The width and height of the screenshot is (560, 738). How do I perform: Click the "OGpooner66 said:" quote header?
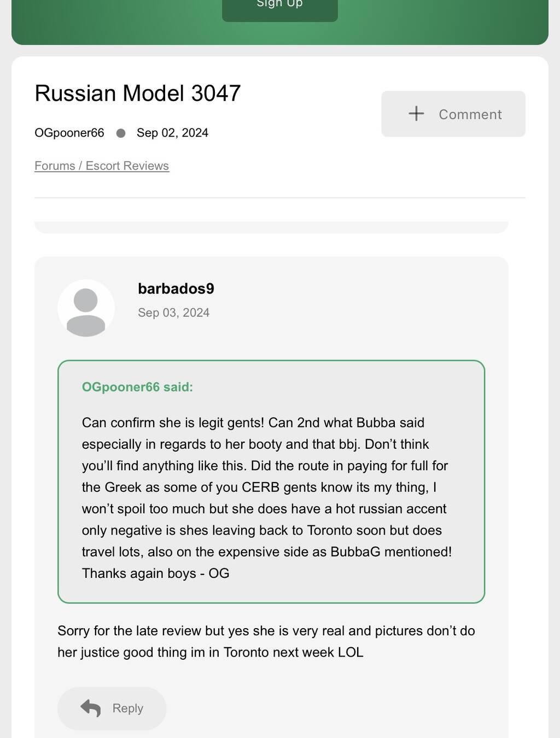(x=137, y=387)
